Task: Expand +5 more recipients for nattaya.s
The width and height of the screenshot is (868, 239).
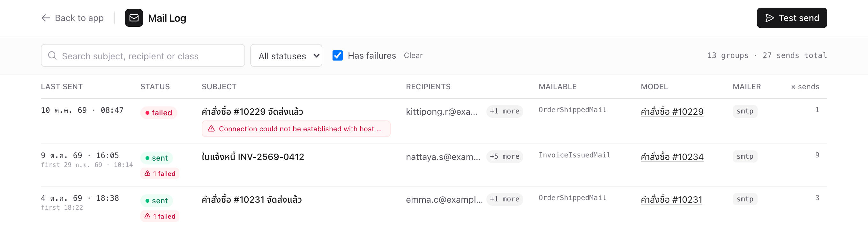Action: (x=505, y=156)
